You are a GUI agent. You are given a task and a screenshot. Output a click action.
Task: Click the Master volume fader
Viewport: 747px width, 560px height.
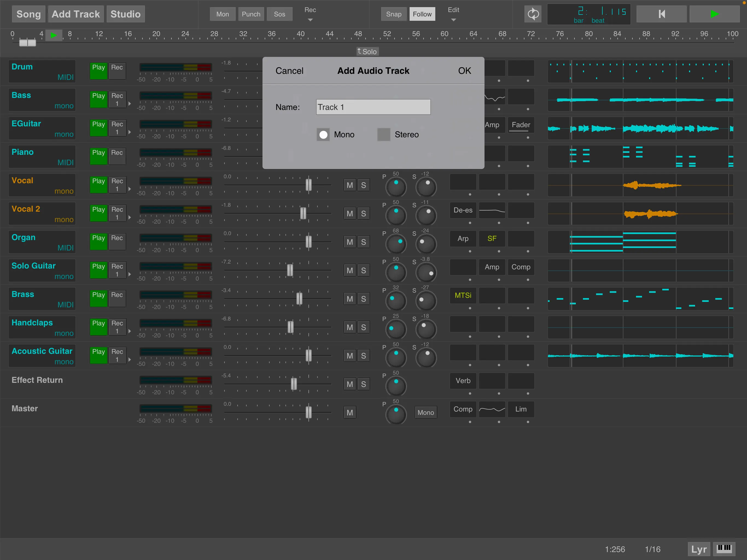308,412
